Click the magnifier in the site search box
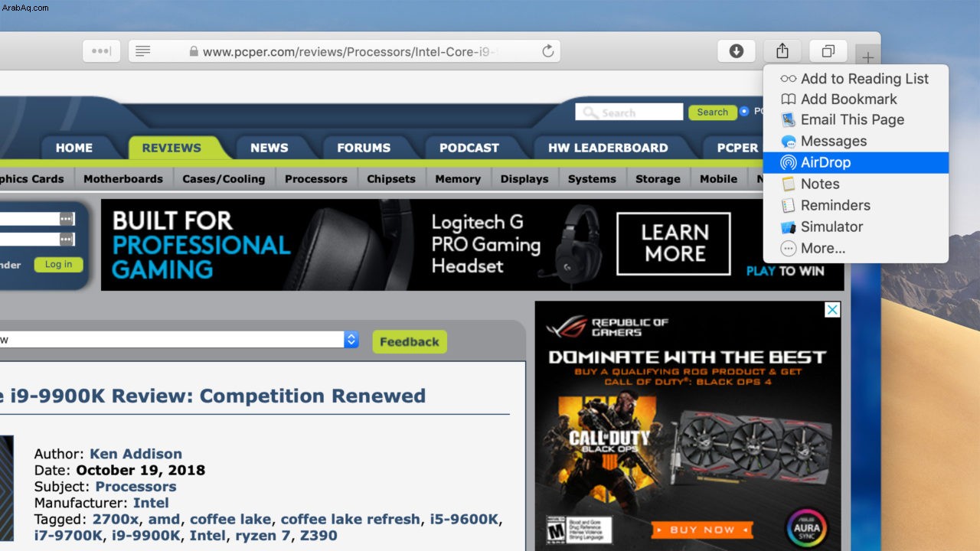 (x=590, y=112)
